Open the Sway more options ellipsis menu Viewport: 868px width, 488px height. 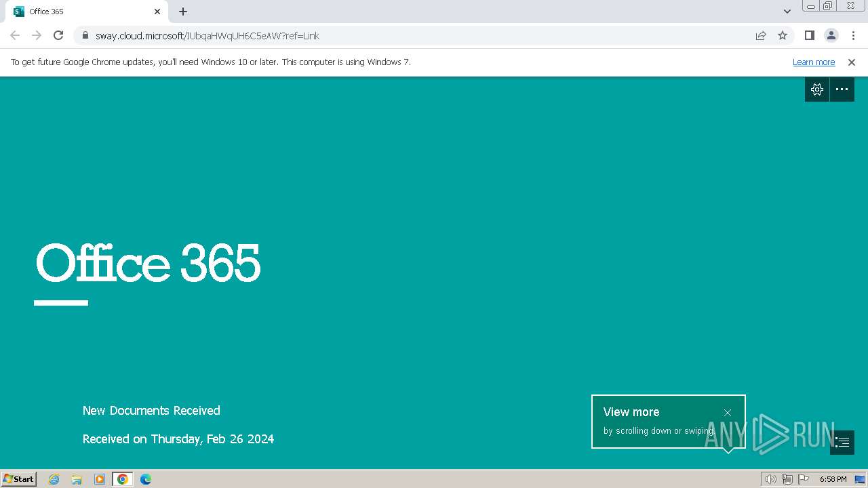coord(842,89)
